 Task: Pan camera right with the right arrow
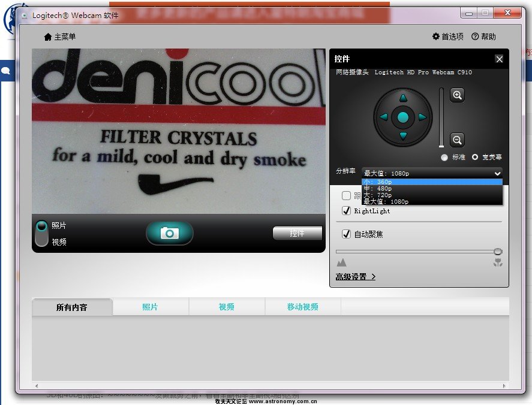coord(422,117)
